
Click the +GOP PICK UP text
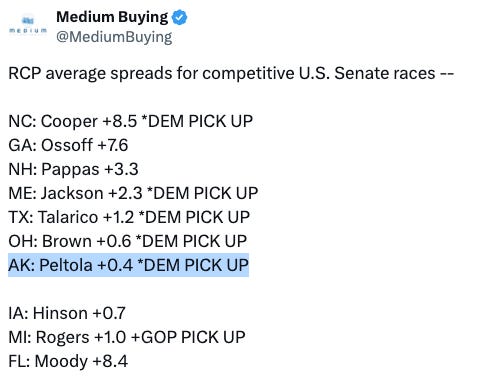[188, 337]
